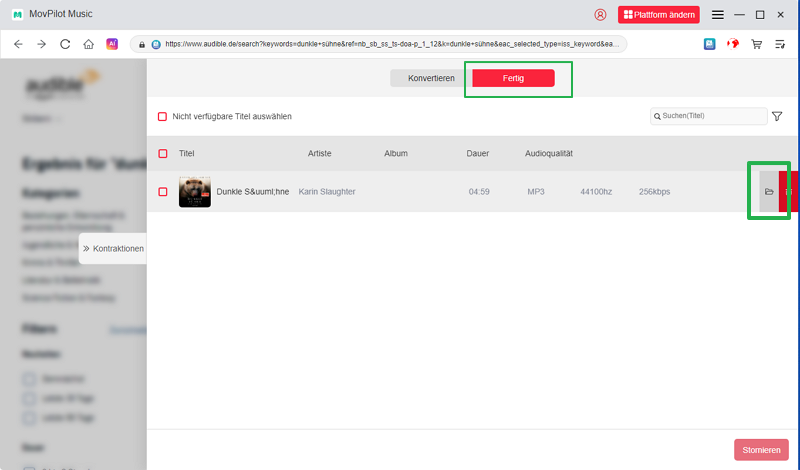Sort by the Artiste column header
The width and height of the screenshot is (800, 470).
319,154
